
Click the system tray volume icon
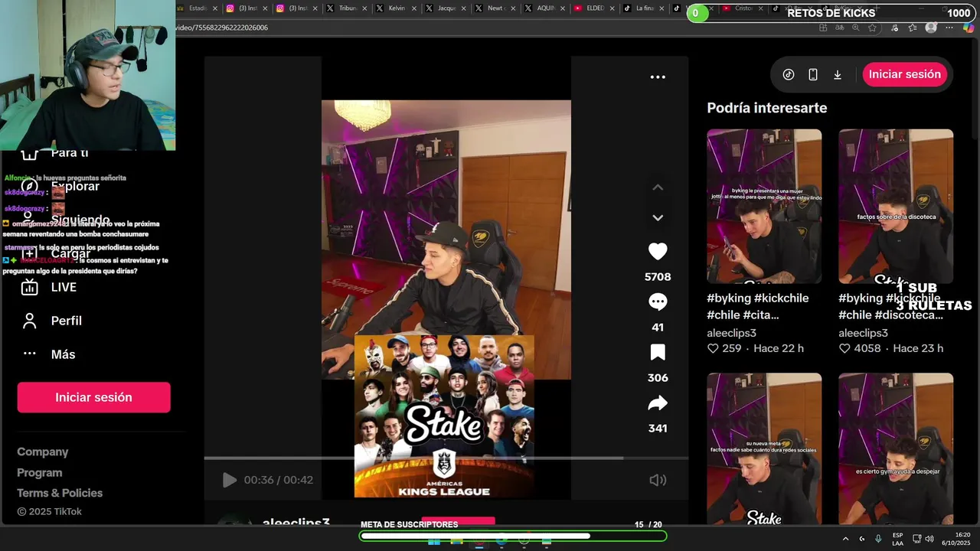point(929,539)
